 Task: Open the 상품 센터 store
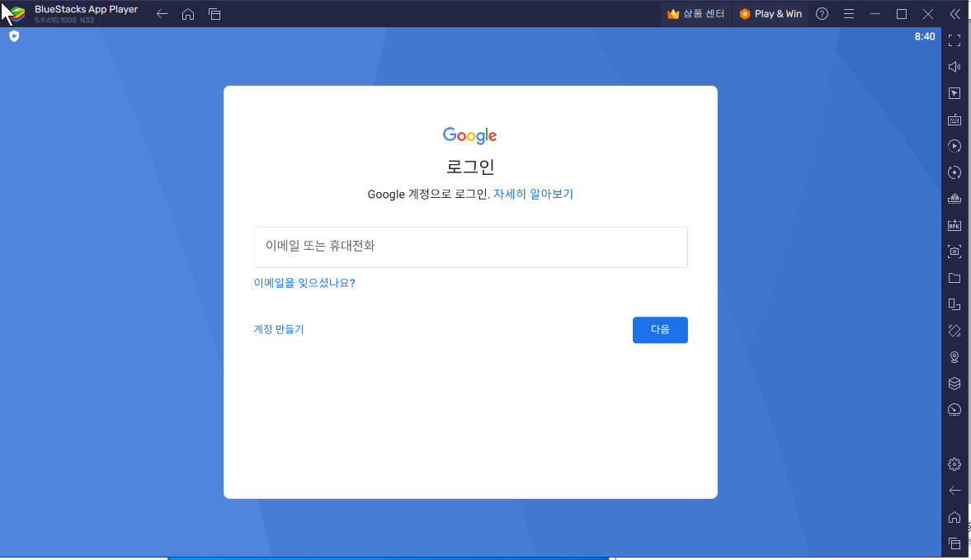tap(696, 14)
